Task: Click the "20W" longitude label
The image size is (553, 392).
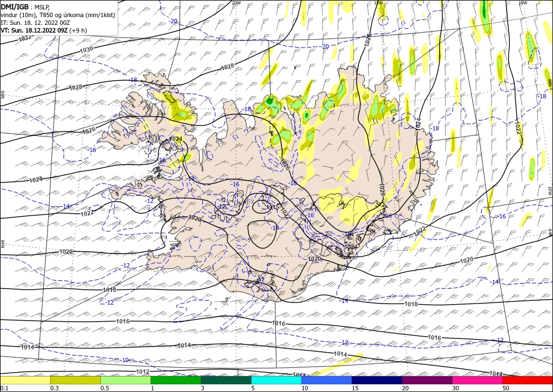Action: (236, 3)
